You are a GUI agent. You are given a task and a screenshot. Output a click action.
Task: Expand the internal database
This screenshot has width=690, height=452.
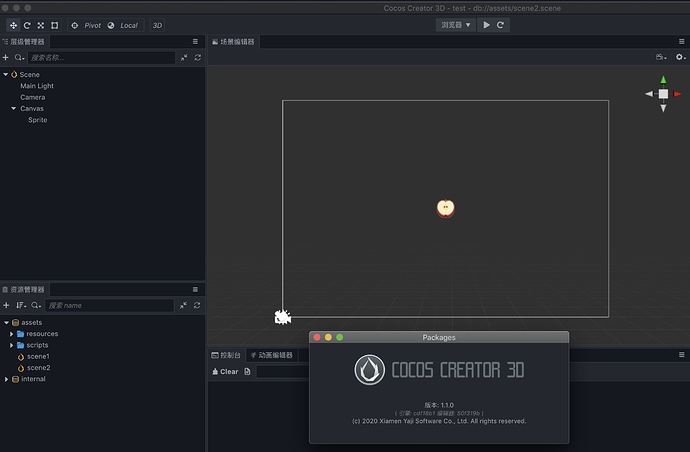tap(6, 379)
